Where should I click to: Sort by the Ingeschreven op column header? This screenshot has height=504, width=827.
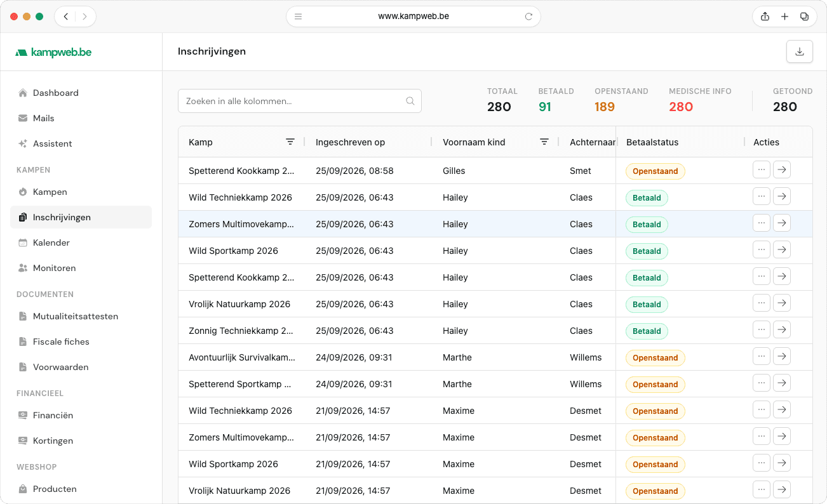350,142
